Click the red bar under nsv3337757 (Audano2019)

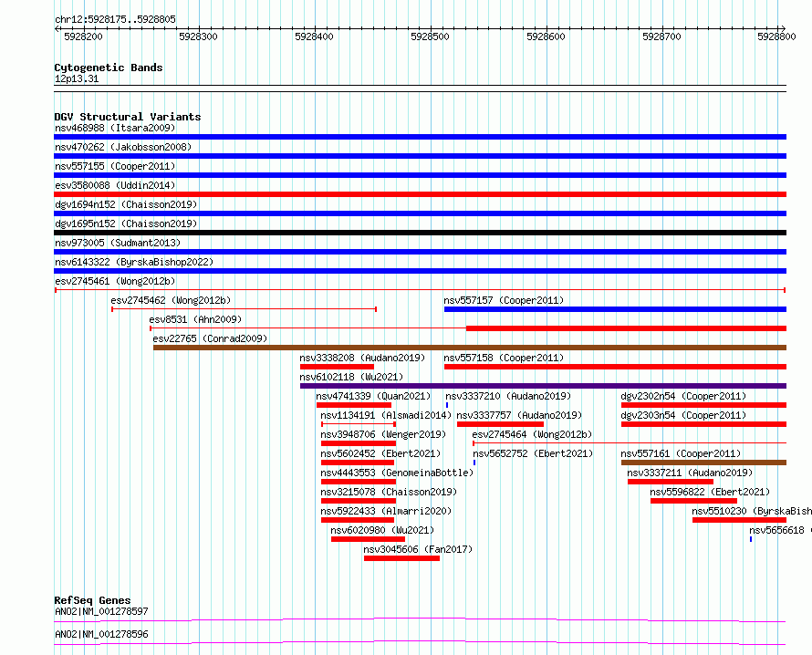[x=500, y=424]
